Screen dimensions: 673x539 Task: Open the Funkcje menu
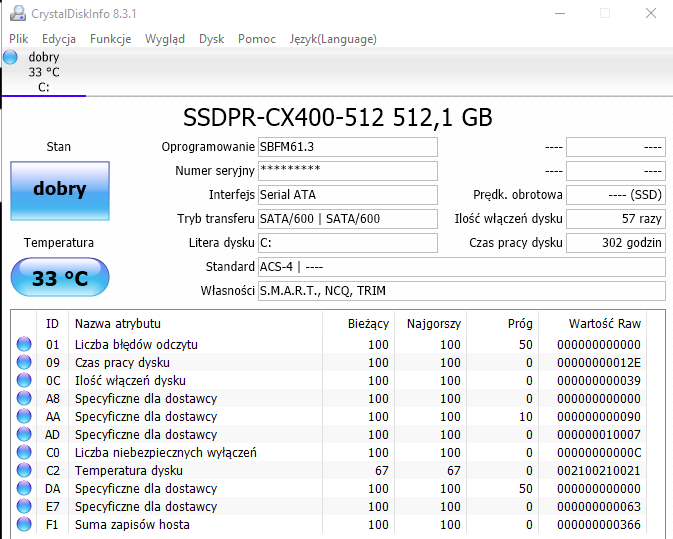point(110,39)
